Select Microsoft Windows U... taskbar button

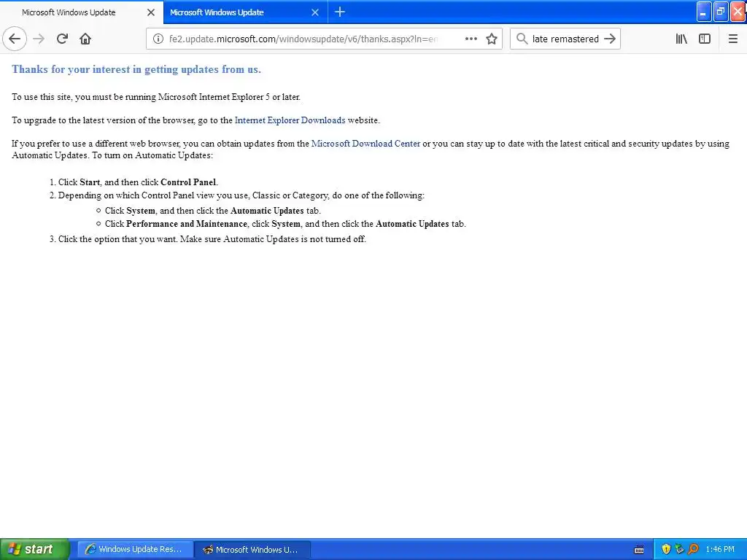[253, 550]
